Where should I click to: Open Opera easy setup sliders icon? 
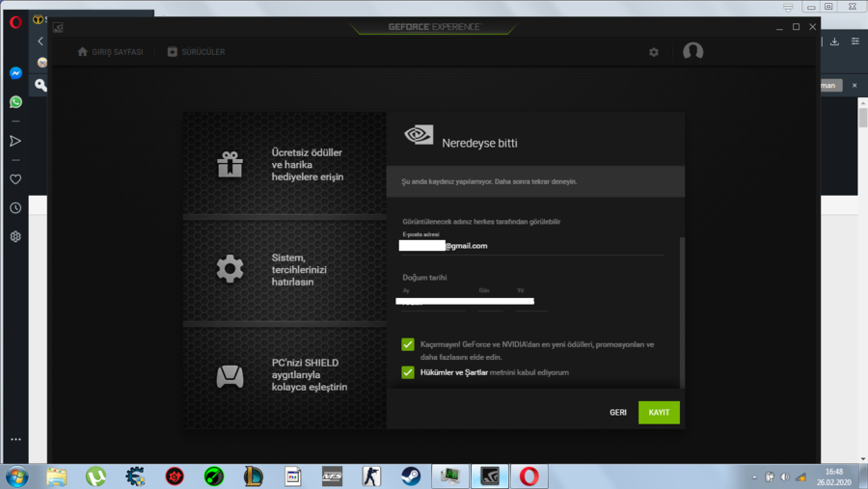click(x=855, y=41)
